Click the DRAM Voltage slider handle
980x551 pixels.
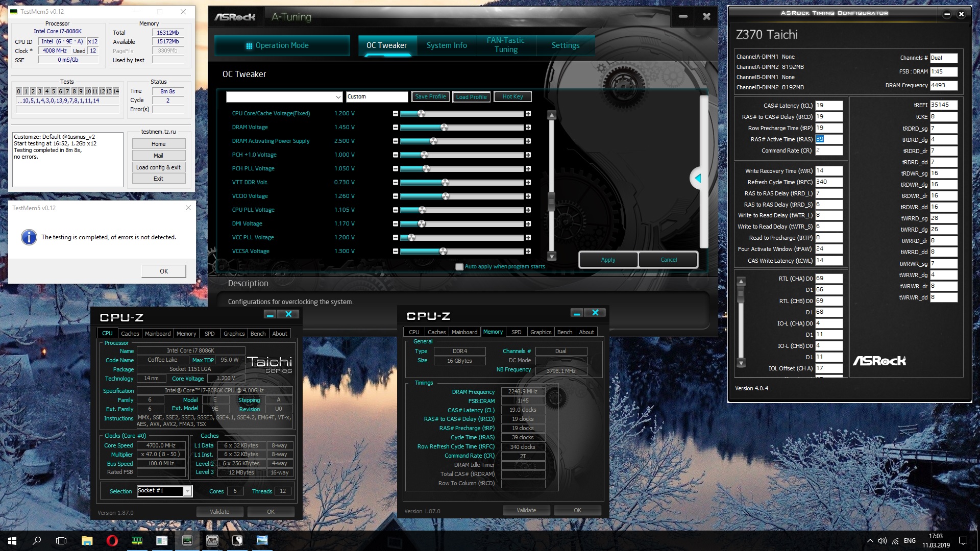coord(444,128)
